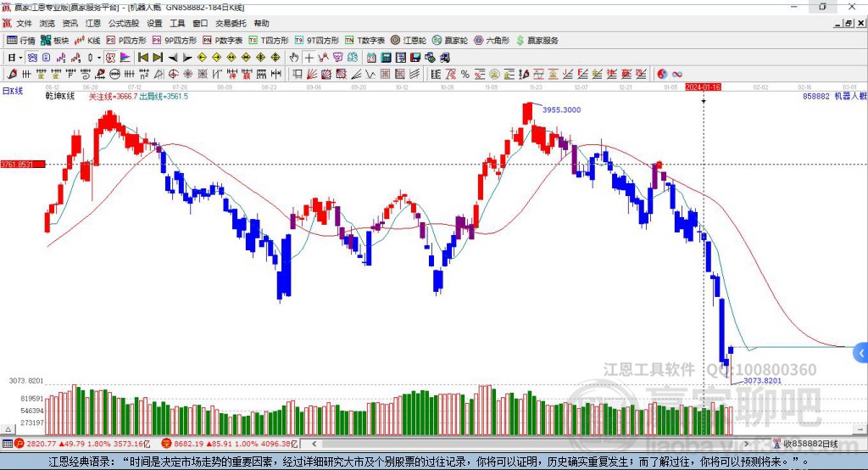868x470 pixels.
Task: Open the calculator icon
Action: tap(386, 57)
